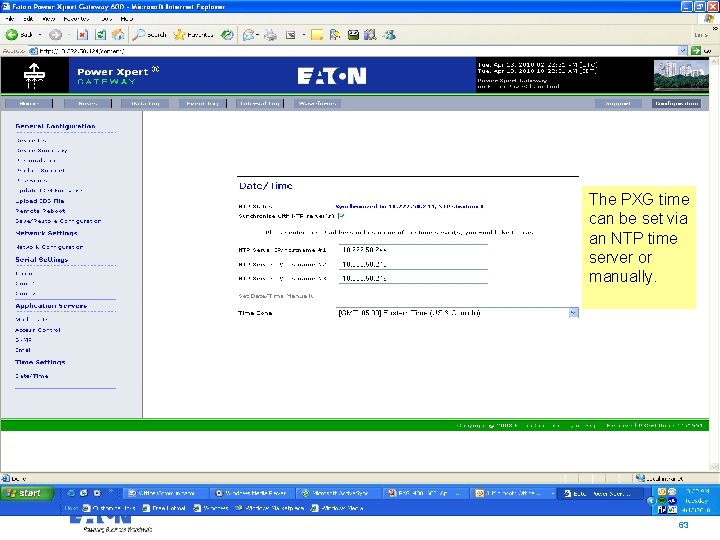This screenshot has width=720, height=540.
Task: Open the Favorites menu
Action: [x=76, y=19]
